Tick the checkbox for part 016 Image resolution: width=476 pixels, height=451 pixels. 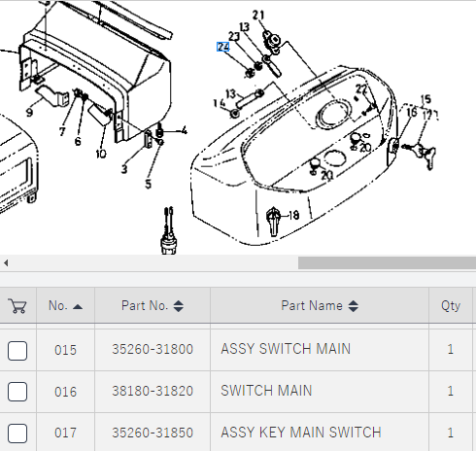pyautogui.click(x=17, y=392)
